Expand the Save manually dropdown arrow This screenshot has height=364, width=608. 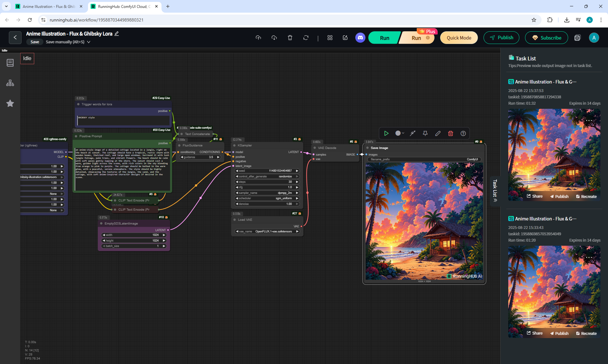(x=89, y=42)
